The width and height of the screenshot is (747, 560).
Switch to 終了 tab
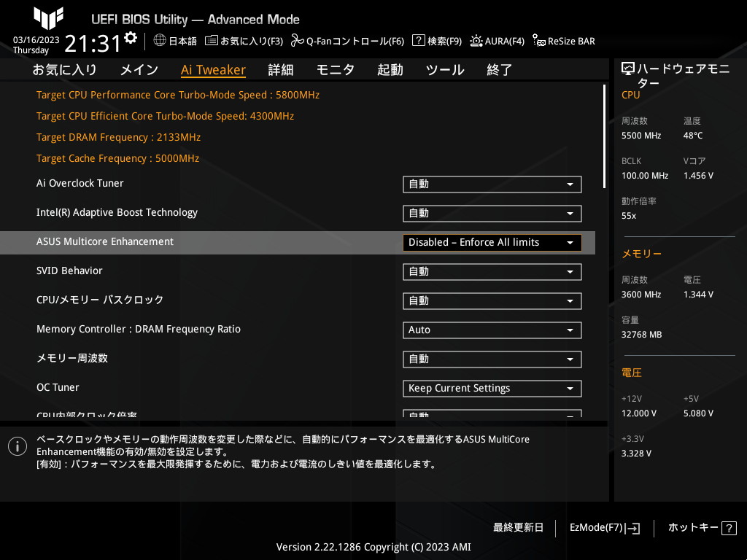499,69
